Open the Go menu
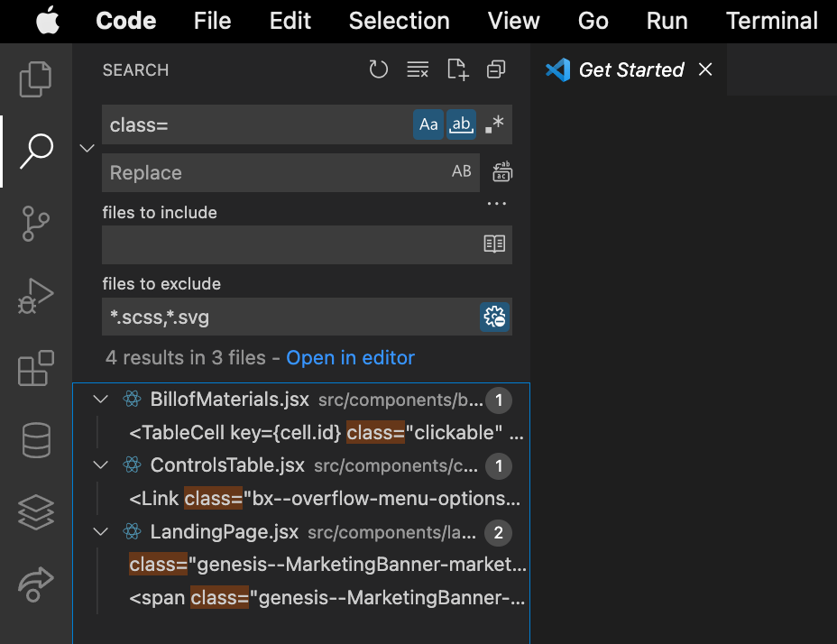This screenshot has height=644, width=837. point(593,21)
